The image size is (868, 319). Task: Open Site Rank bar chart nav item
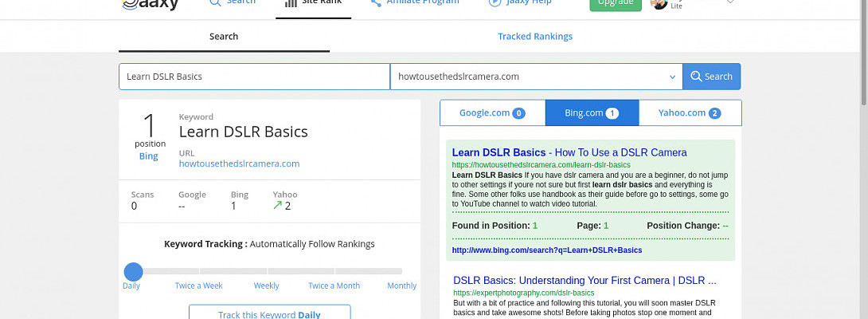tap(313, 2)
